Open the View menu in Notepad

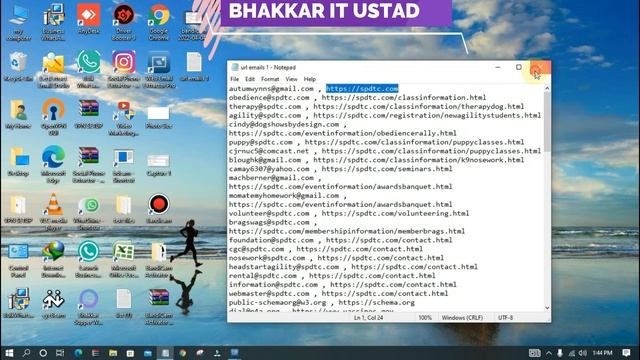click(291, 79)
